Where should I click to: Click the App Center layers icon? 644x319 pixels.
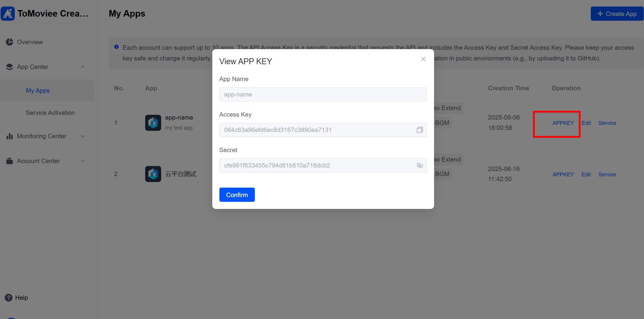[x=9, y=67]
